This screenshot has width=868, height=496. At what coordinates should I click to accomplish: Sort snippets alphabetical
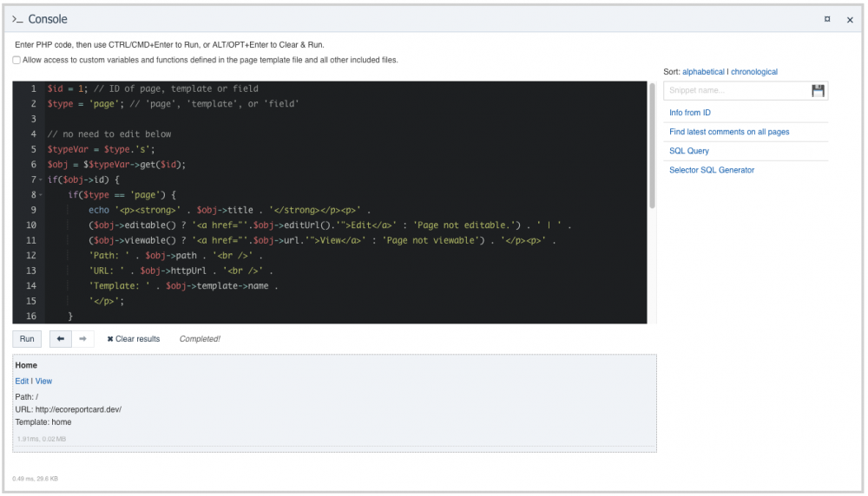(703, 72)
